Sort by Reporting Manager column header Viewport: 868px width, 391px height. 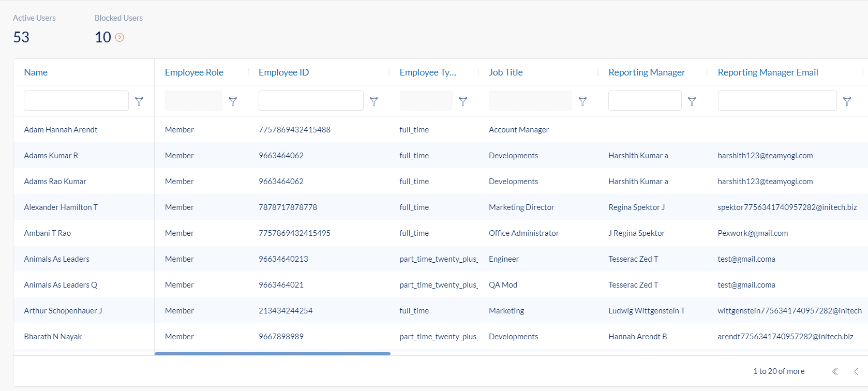(647, 72)
